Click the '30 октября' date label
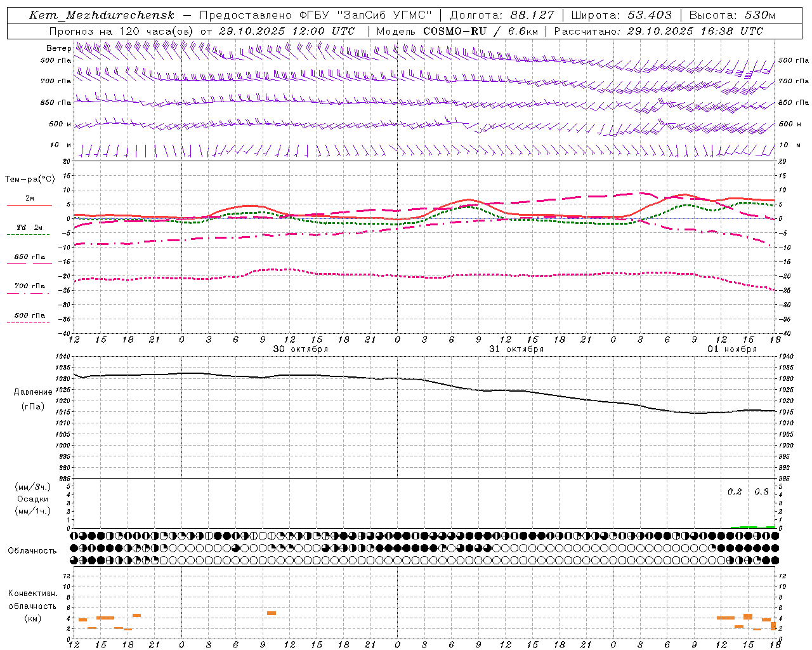 pos(301,349)
